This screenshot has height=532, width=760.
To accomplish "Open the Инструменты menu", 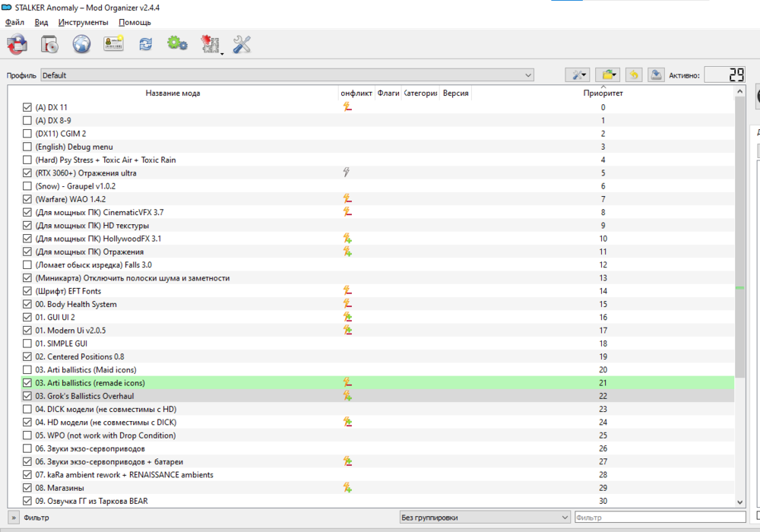I will pyautogui.click(x=83, y=22).
